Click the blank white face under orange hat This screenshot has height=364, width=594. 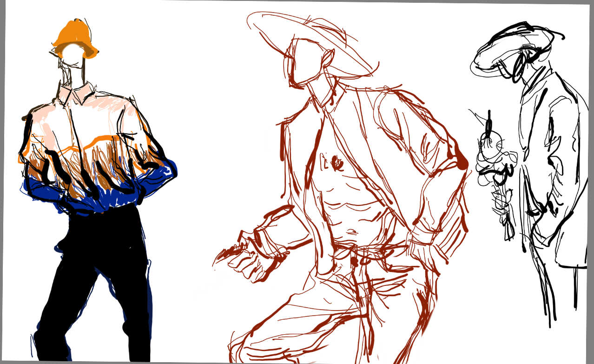[73, 54]
